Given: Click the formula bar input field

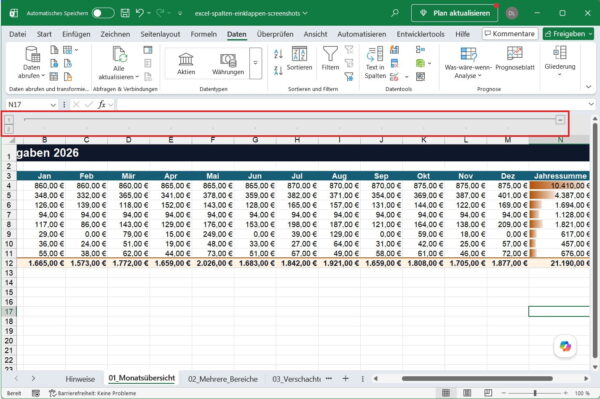Looking at the screenshot, I should [351, 104].
